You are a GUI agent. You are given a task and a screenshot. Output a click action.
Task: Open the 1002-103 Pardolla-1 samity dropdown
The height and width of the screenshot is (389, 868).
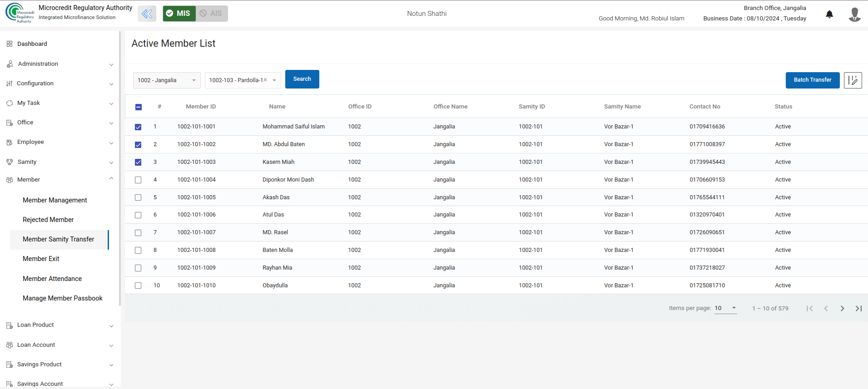[x=243, y=80]
